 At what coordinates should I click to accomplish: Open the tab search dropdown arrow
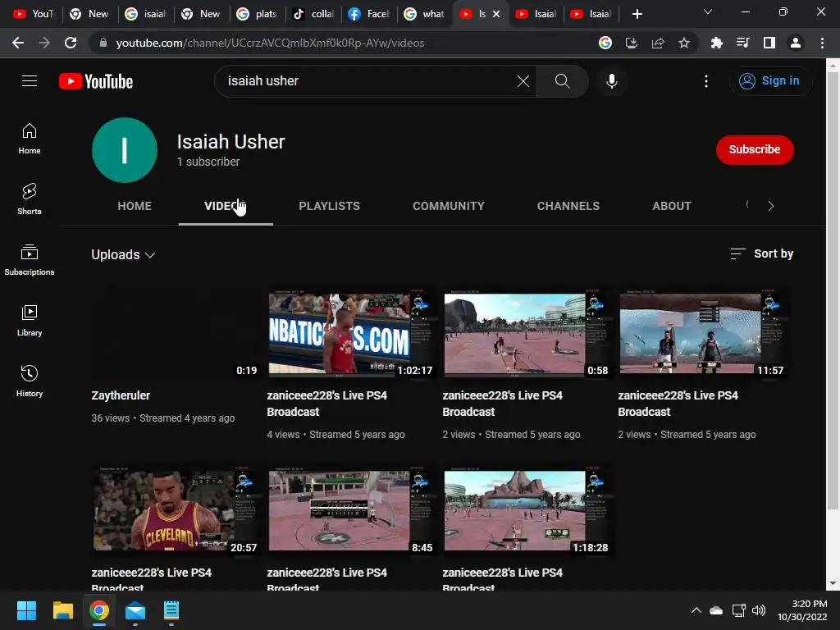point(707,11)
